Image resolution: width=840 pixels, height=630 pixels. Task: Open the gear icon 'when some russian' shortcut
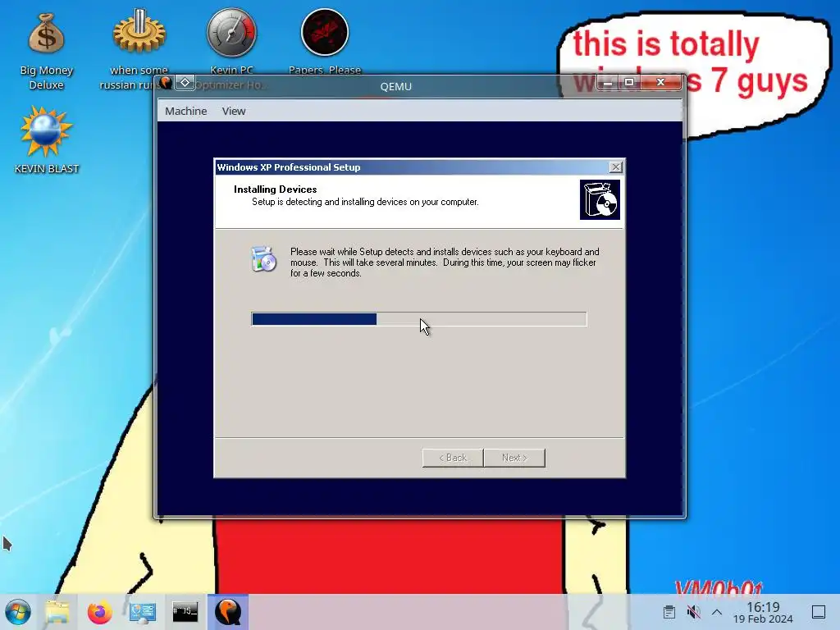pos(139,51)
